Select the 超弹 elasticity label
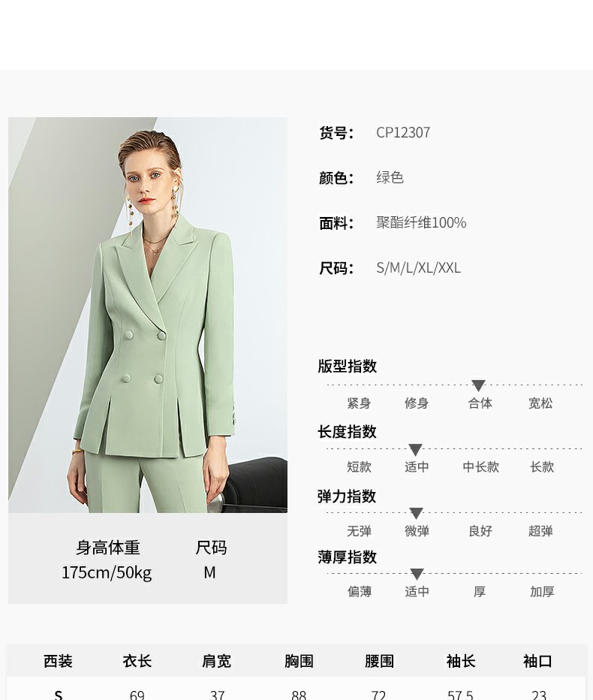This screenshot has width=593, height=700. click(x=540, y=531)
